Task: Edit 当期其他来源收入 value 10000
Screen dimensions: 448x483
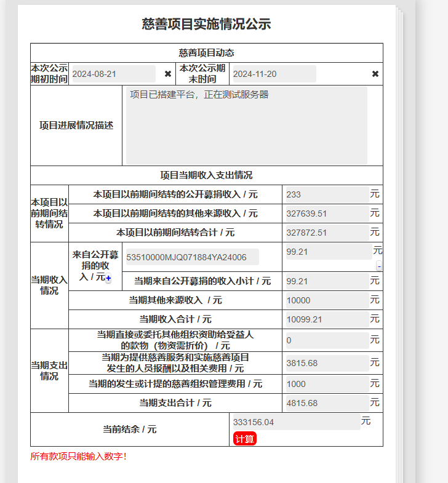Action: [327, 300]
